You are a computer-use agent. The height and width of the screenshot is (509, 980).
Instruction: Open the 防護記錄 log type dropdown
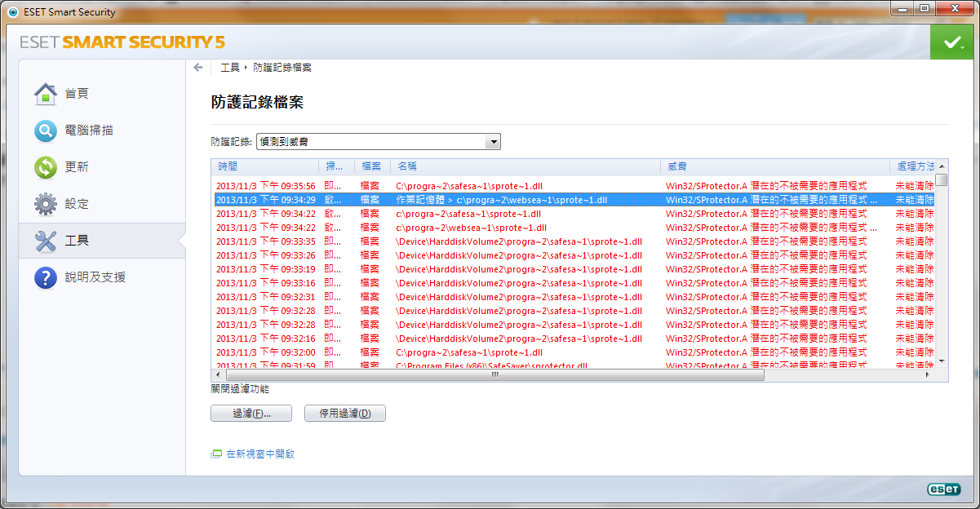click(x=379, y=142)
